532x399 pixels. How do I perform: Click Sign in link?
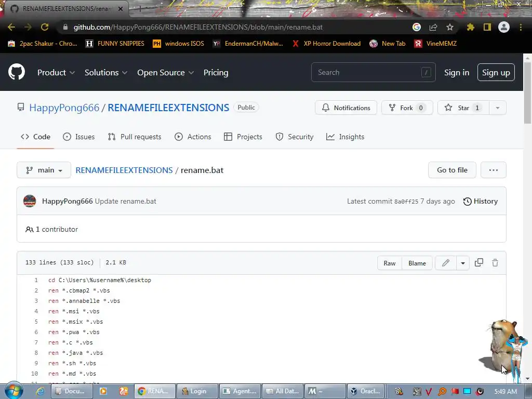tap(457, 73)
